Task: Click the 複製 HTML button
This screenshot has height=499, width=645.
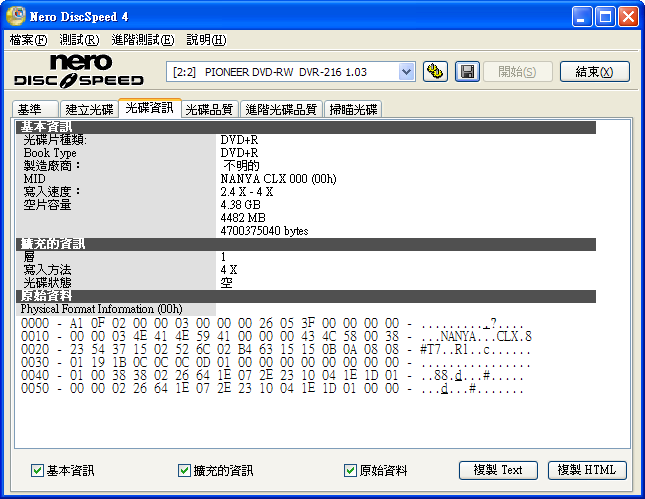Action: click(x=587, y=470)
